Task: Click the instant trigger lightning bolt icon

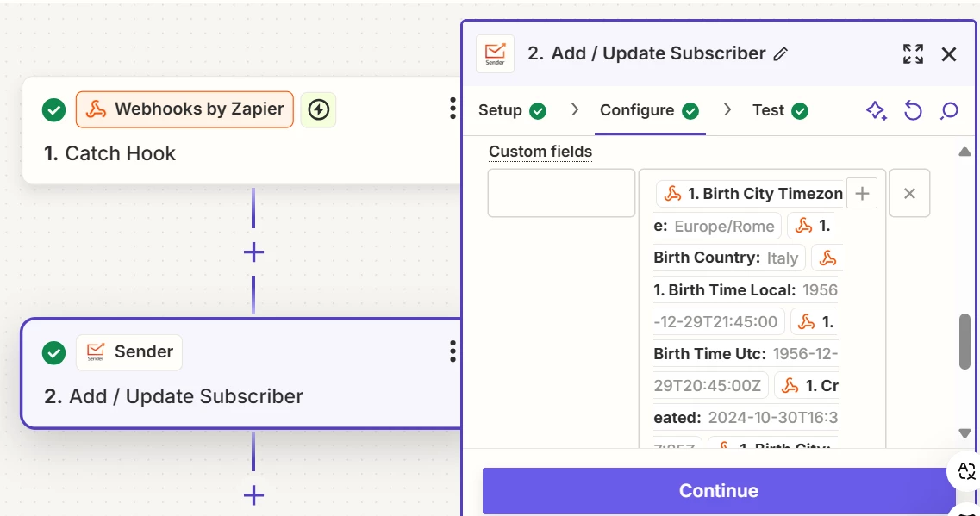Action: (319, 109)
